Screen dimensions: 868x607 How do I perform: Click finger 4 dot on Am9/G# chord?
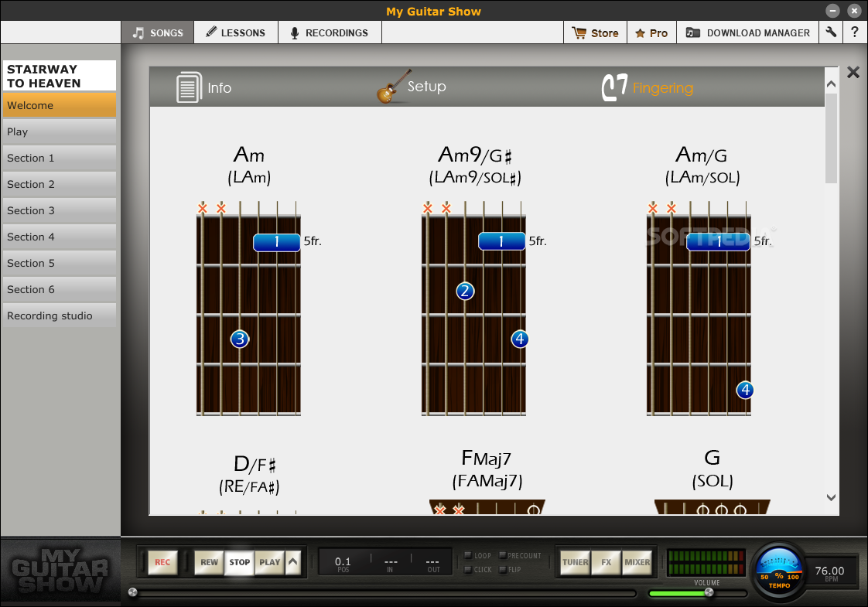pyautogui.click(x=520, y=339)
